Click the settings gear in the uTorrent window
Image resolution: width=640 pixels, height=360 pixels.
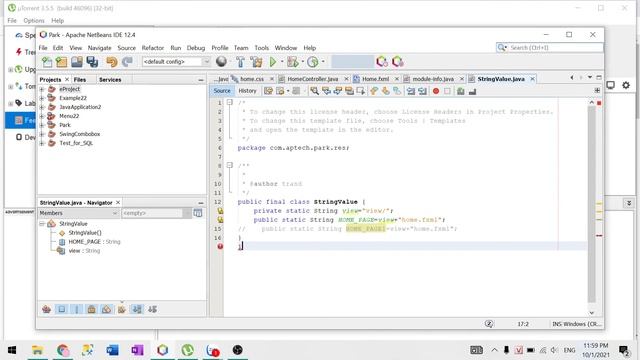click(x=626, y=85)
